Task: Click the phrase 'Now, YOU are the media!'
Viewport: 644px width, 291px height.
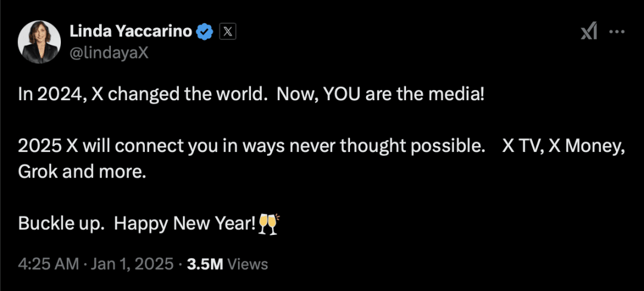Action: [380, 95]
